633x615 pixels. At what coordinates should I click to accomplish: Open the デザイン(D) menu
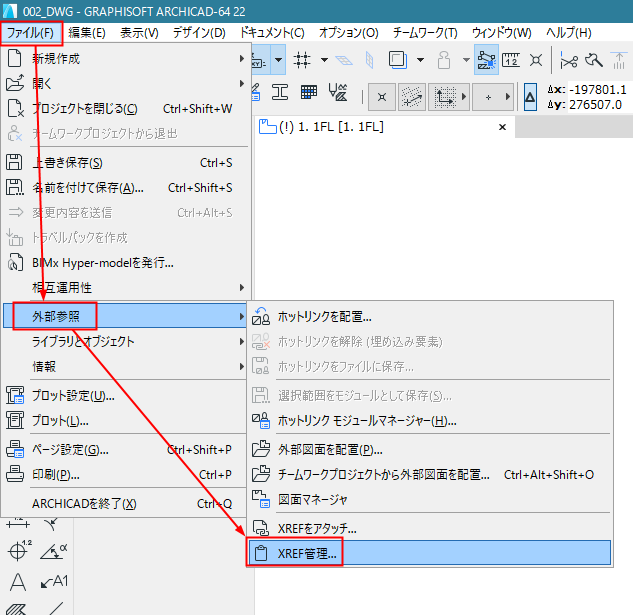(199, 33)
